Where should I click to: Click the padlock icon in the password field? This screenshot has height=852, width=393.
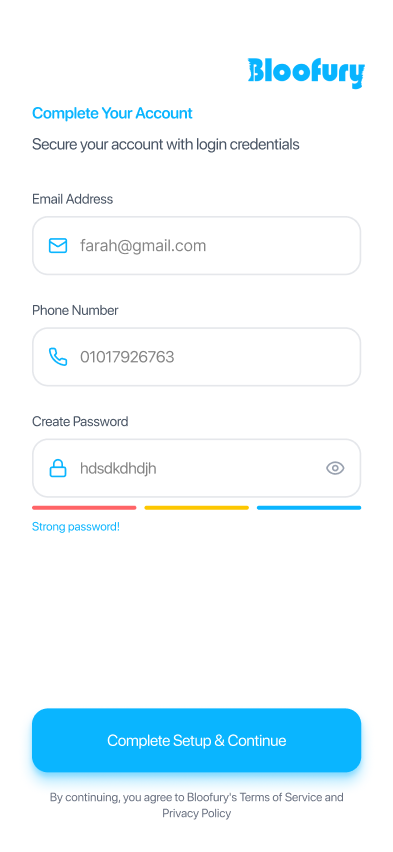point(58,468)
